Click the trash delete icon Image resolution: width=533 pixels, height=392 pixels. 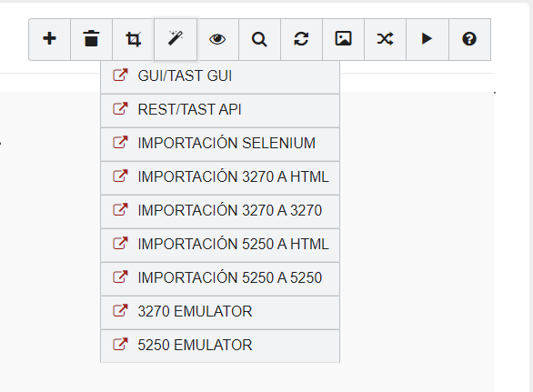tap(92, 39)
